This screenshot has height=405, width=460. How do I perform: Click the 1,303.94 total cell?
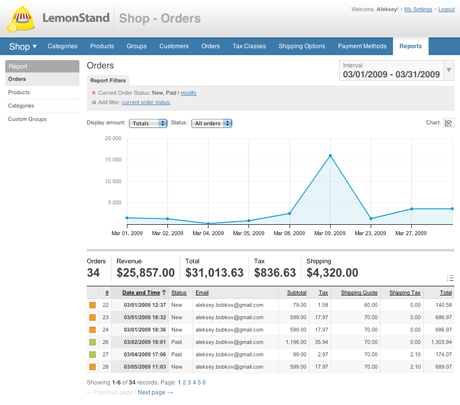(x=441, y=342)
